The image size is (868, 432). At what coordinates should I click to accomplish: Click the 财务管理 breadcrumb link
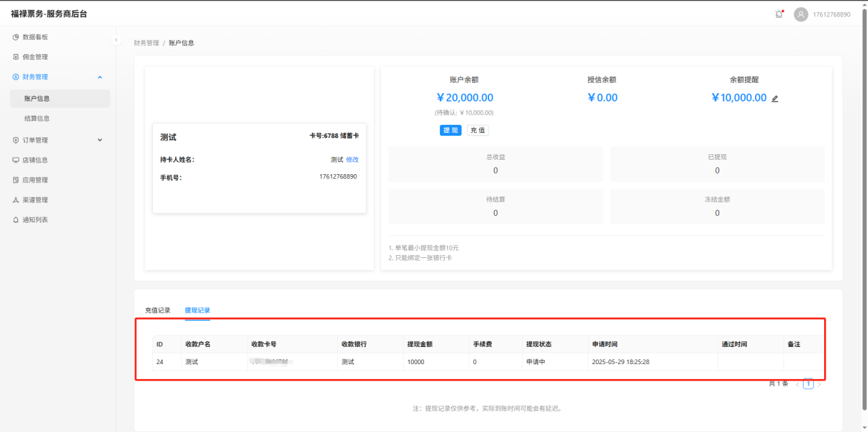click(x=146, y=43)
